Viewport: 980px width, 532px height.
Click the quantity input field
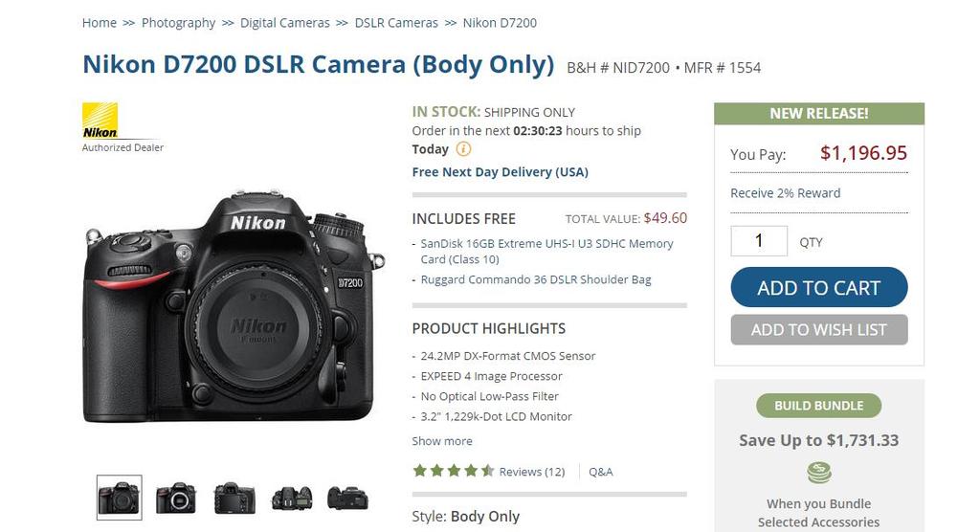coord(759,241)
